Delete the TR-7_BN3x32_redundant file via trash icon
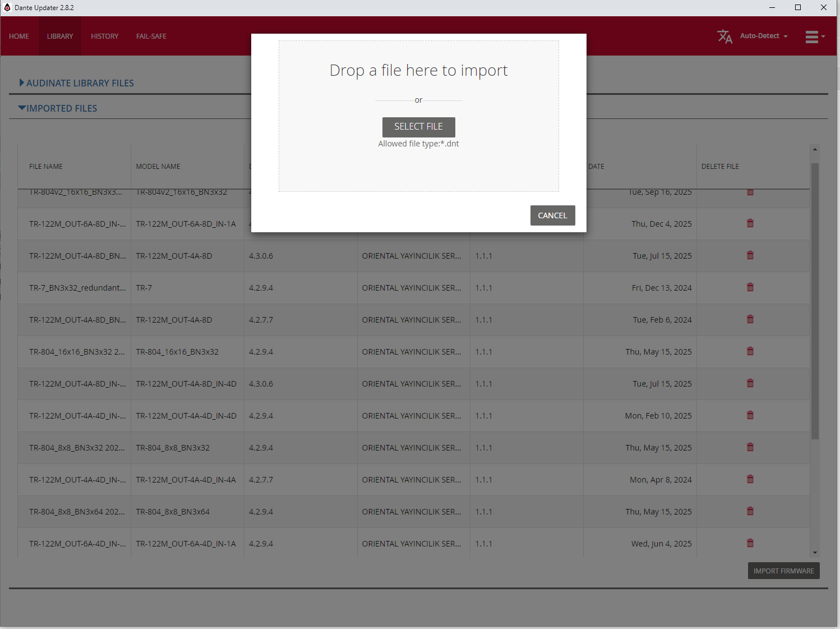Screen dimensions: 840x629 click(750, 287)
